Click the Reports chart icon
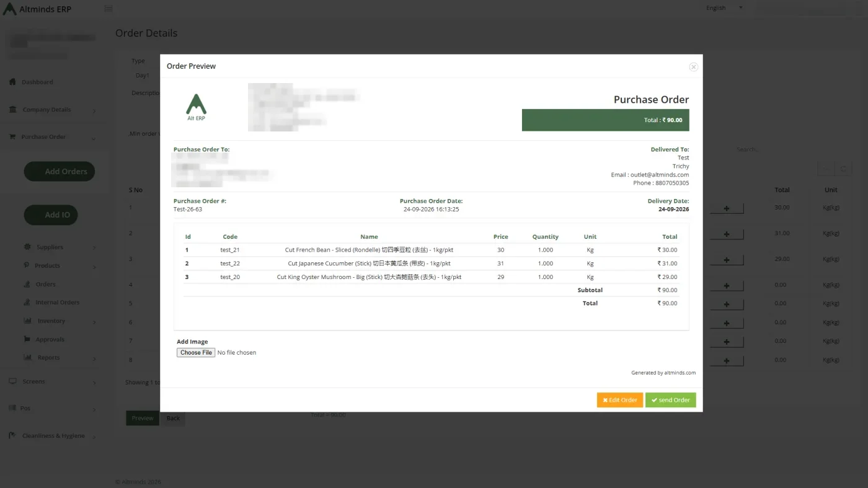The image size is (868, 488). [27, 357]
